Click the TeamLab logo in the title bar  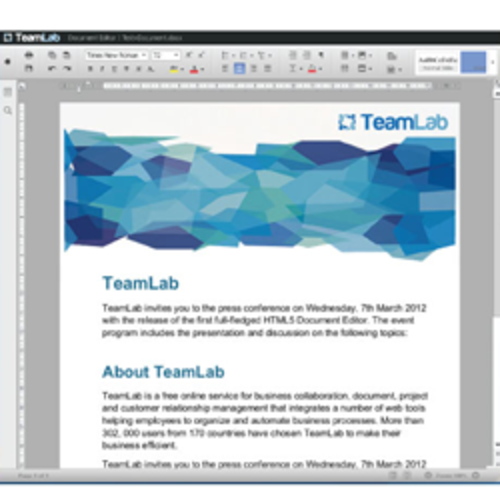(x=32, y=38)
